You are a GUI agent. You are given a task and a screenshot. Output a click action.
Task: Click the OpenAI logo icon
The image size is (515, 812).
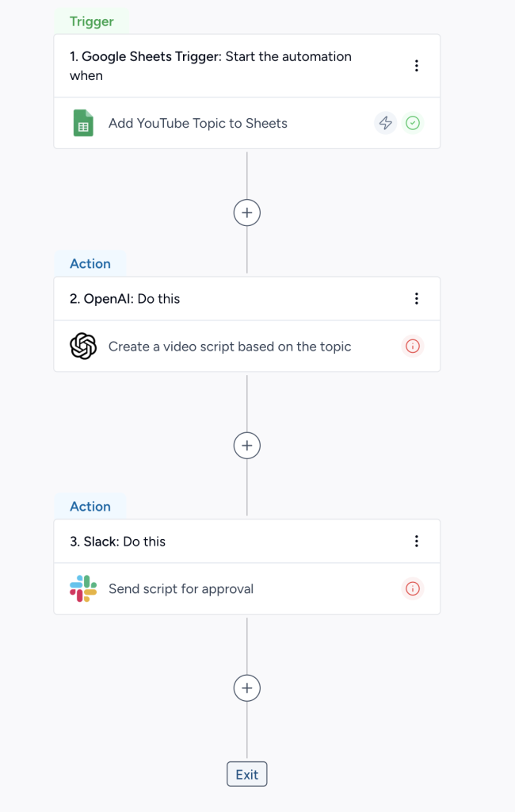point(83,347)
